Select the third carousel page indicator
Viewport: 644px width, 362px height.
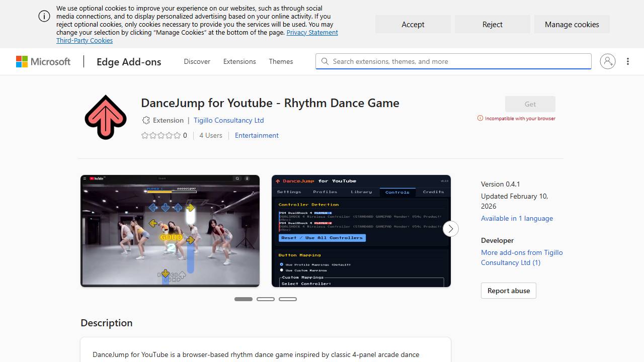click(x=288, y=299)
